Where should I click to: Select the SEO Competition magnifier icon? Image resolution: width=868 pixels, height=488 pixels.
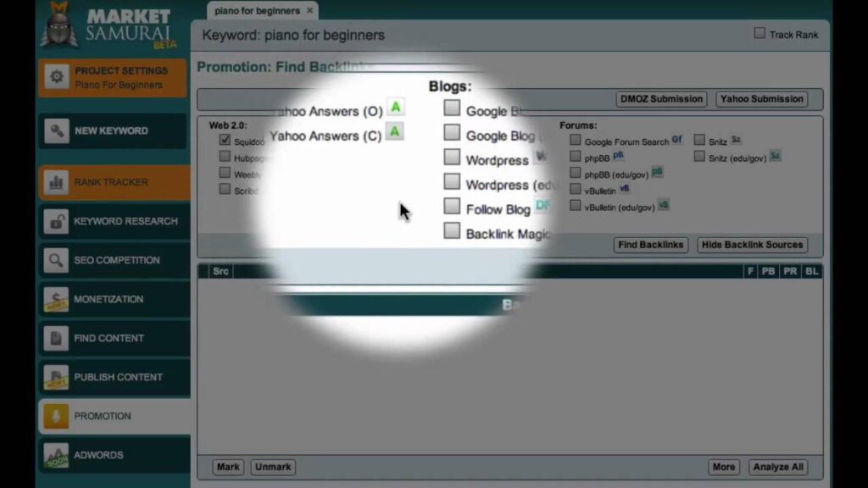(57, 260)
